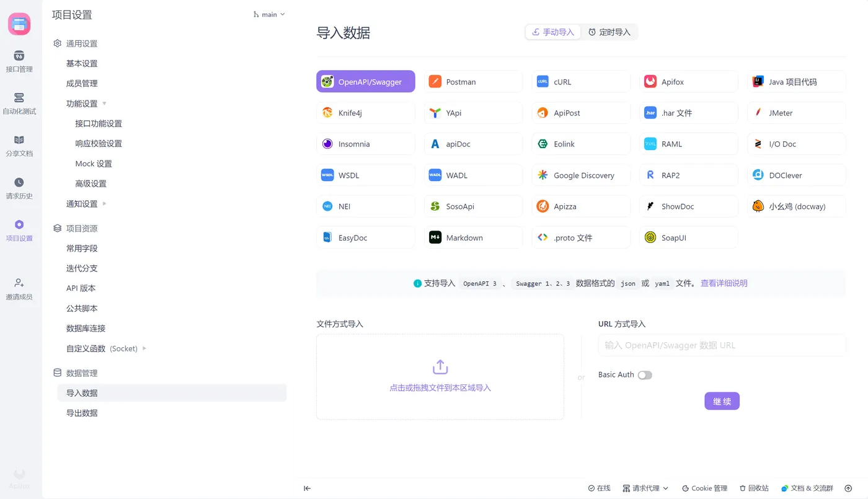Screen dimensions: 868x499
Task: Choose DOClever import format
Action: 797,175
